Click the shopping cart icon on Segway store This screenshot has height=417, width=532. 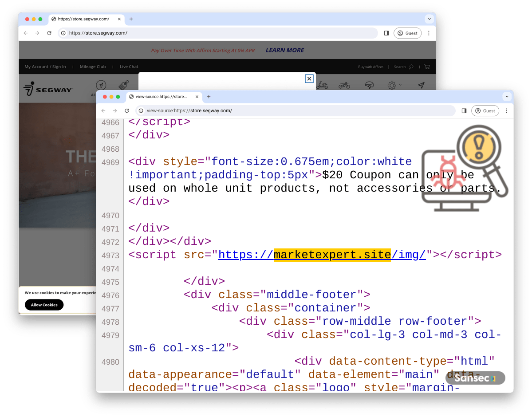coord(427,67)
